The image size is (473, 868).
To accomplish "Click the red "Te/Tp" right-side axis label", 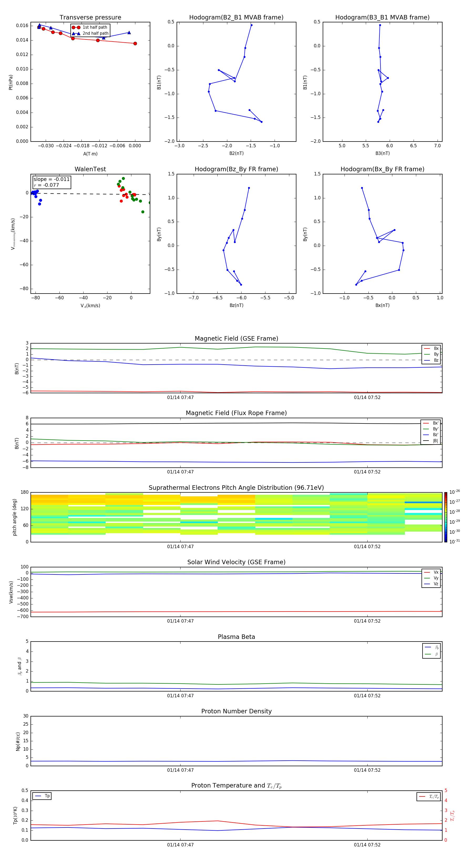I will coord(453,815).
